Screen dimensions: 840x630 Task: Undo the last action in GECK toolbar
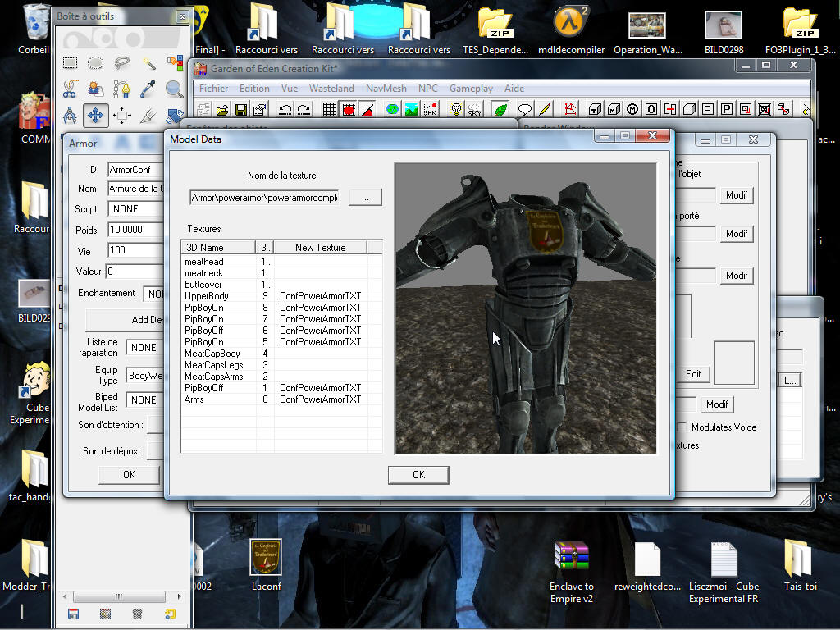[x=285, y=110]
